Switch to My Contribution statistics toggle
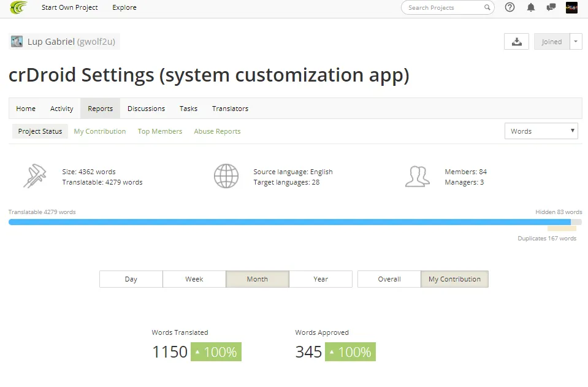This screenshot has width=588, height=387. tap(454, 279)
